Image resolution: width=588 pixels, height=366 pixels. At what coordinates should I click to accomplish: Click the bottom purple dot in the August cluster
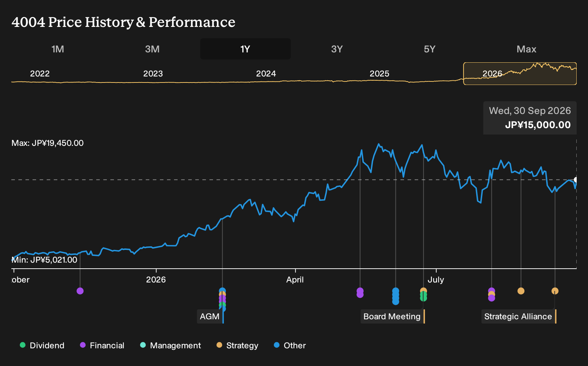pyautogui.click(x=491, y=298)
